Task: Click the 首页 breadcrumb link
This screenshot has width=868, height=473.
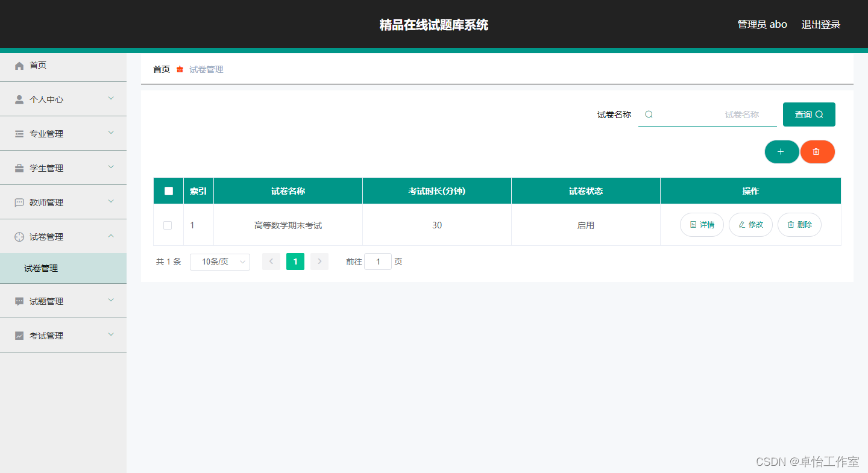Action: (x=162, y=69)
